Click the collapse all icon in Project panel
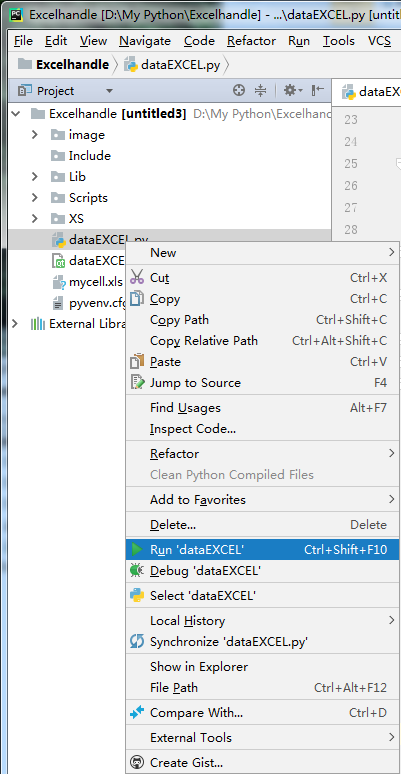Image resolution: width=401 pixels, height=774 pixels. click(x=260, y=90)
